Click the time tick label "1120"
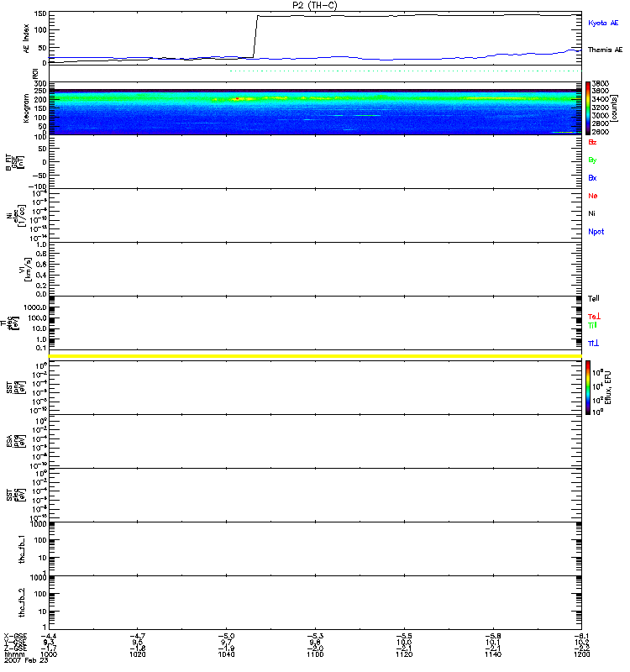This screenshot has height=672, width=630. [404, 654]
